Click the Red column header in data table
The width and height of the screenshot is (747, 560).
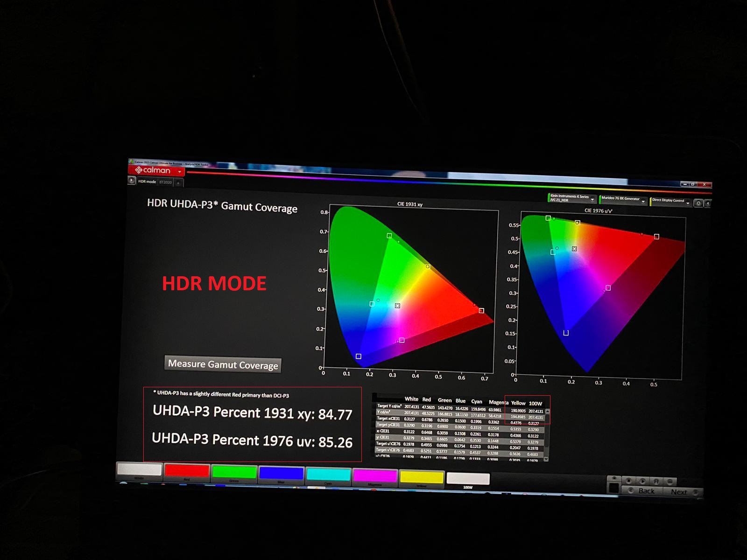tap(426, 399)
